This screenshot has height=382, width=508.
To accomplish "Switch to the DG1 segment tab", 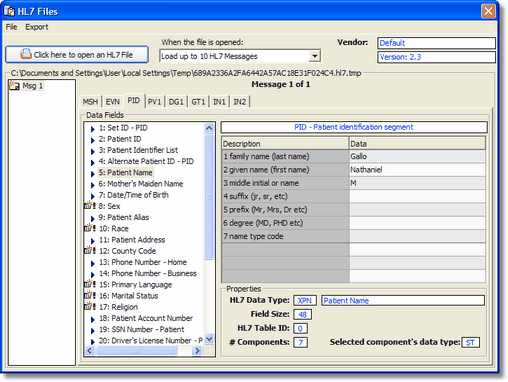I will pyautogui.click(x=176, y=102).
